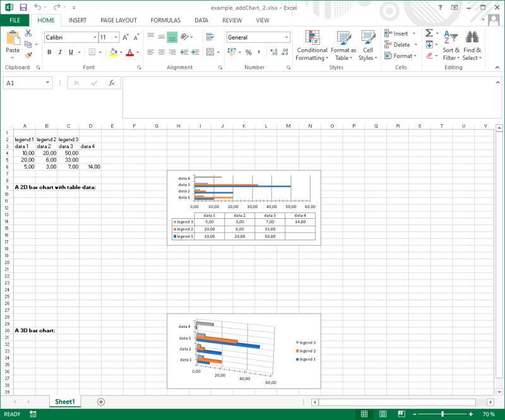Open the borders dropdown arrow

[100, 52]
